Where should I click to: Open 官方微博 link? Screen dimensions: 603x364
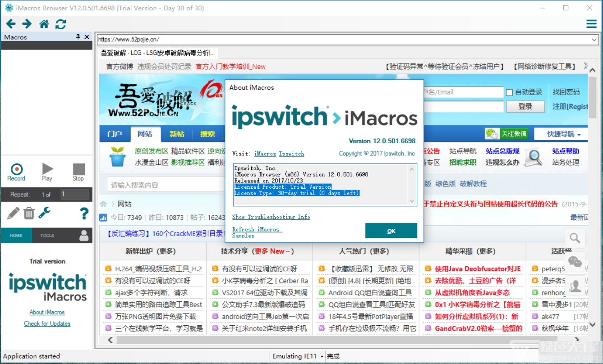click(x=120, y=67)
